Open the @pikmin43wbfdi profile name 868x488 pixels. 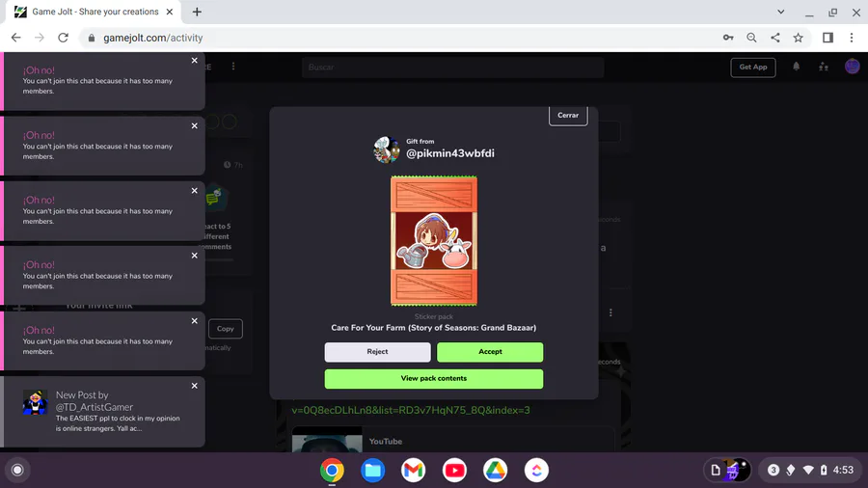(x=450, y=153)
